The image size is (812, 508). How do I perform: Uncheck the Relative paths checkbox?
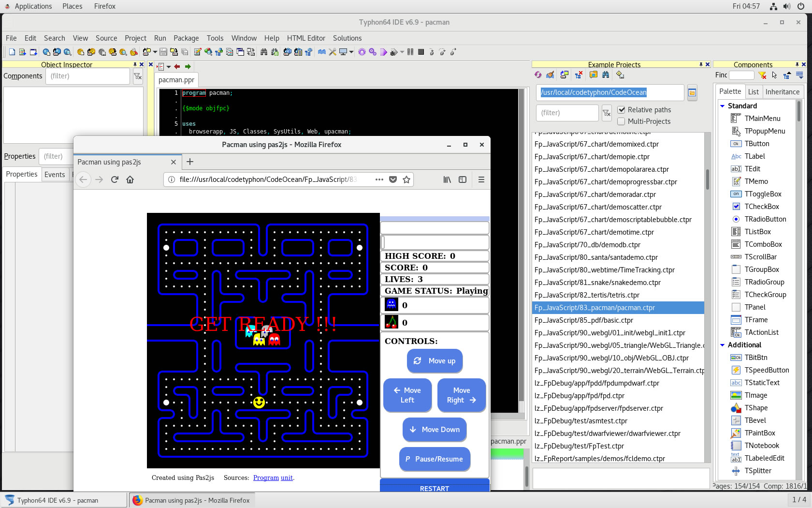(x=622, y=110)
